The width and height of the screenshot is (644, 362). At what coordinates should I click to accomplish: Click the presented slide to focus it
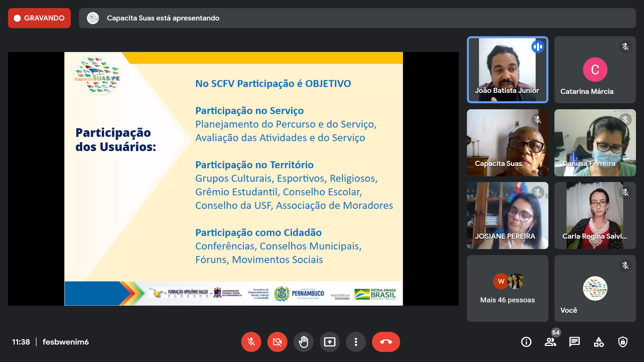233,179
